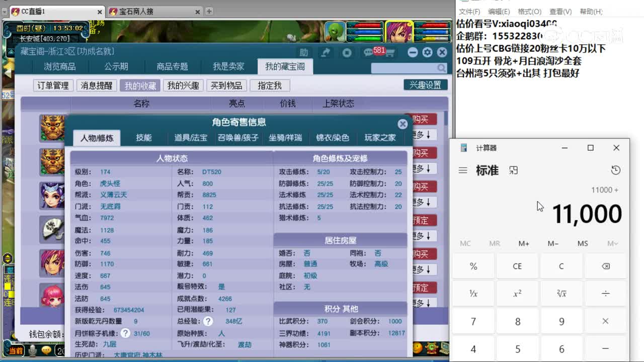Switch to 道具/法宝 tab
The height and width of the screenshot is (362, 644).
[x=191, y=138]
